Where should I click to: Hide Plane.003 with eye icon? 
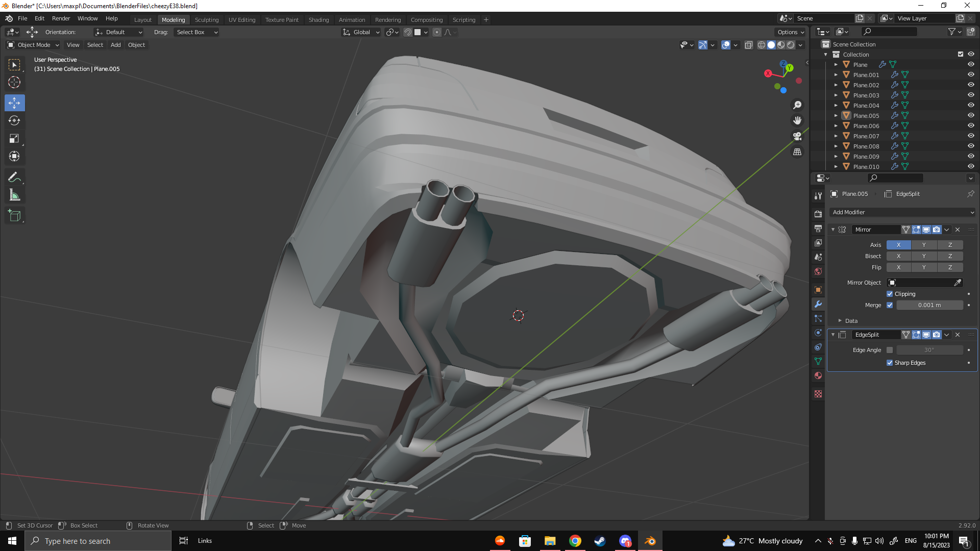(x=971, y=95)
